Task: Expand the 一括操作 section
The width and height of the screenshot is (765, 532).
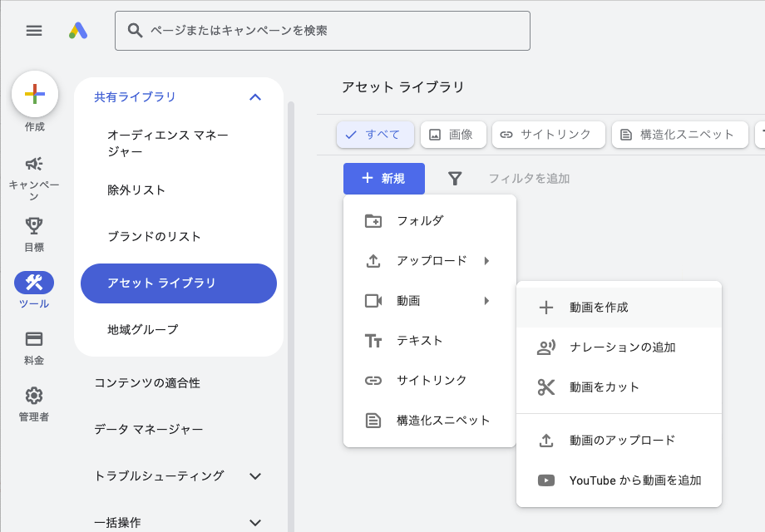Action: click(255, 523)
